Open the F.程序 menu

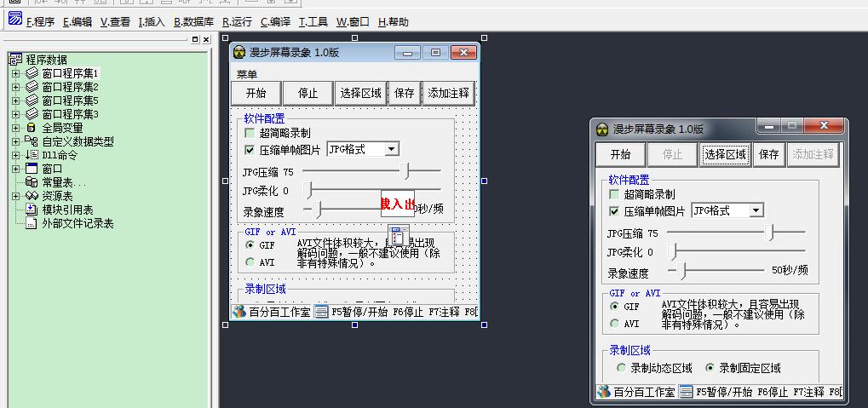pyautogui.click(x=40, y=22)
